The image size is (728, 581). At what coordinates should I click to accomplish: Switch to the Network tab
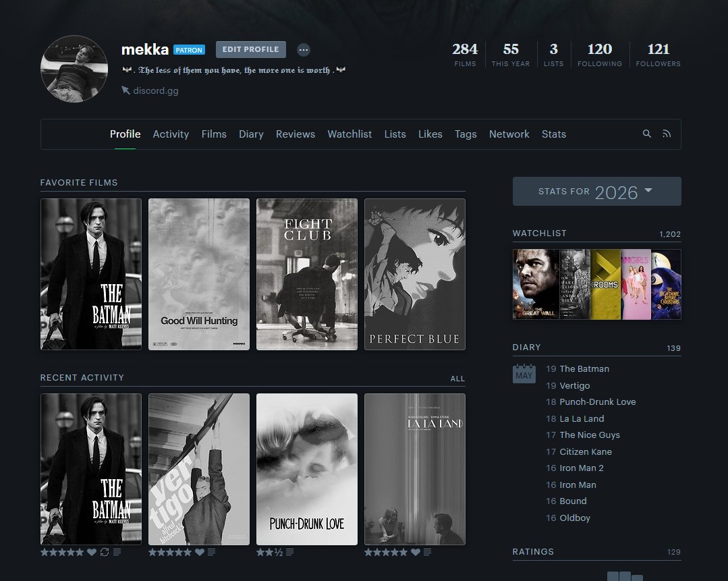[x=509, y=134]
